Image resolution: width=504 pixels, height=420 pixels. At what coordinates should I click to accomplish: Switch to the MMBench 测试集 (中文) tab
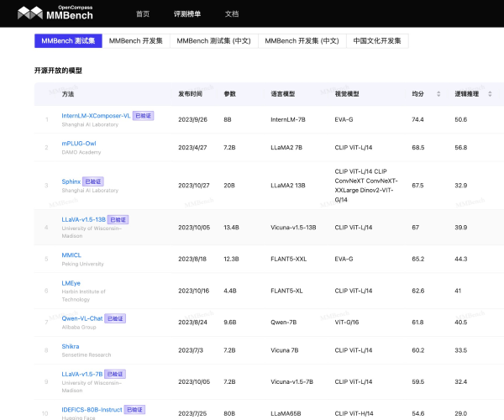point(213,40)
